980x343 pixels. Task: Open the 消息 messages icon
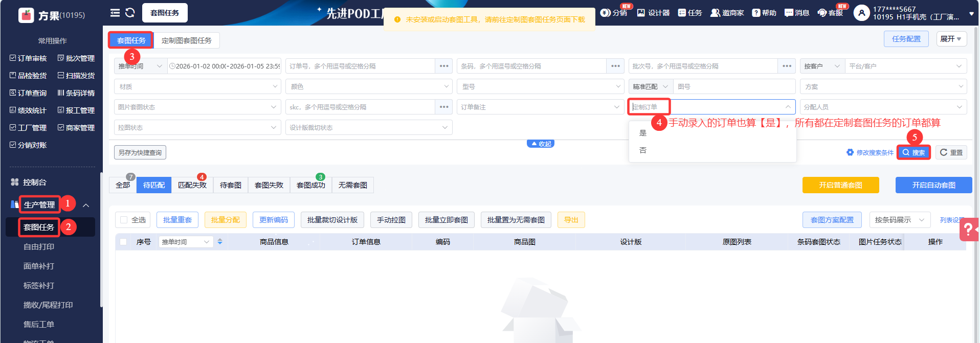pos(797,13)
